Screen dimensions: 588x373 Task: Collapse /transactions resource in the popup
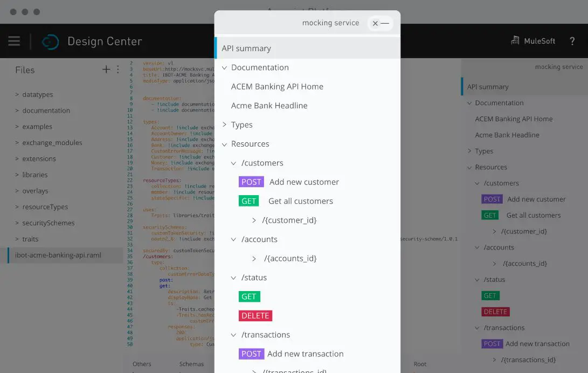[x=233, y=335]
